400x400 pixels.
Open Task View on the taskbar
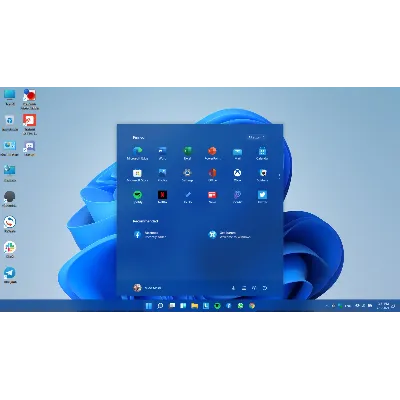[172, 305]
